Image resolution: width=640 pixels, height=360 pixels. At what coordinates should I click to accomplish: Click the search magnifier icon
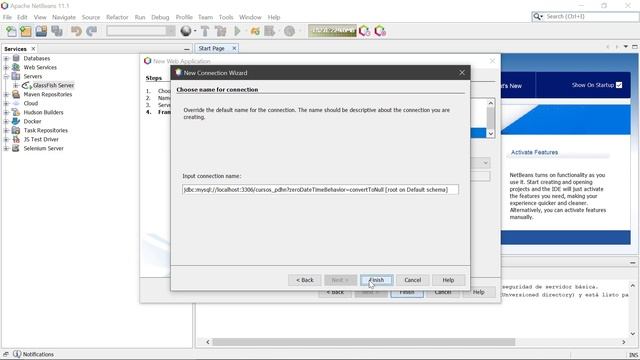click(x=537, y=16)
